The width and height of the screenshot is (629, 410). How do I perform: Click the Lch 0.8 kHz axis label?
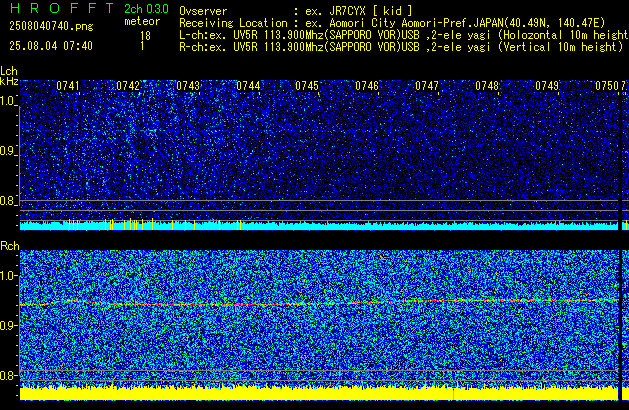pos(8,201)
